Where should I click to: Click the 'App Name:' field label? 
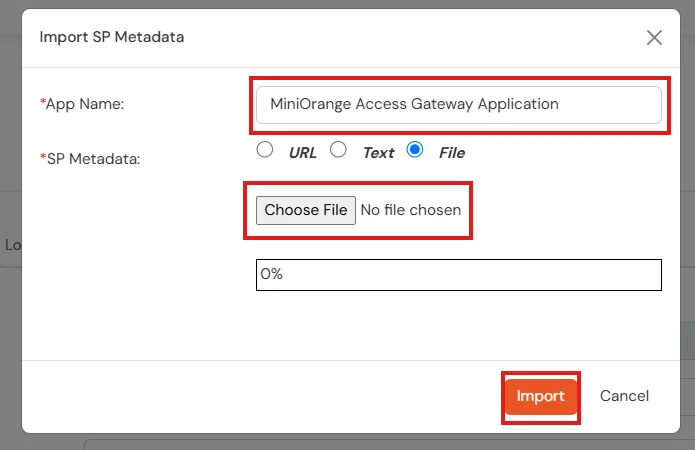click(85, 104)
